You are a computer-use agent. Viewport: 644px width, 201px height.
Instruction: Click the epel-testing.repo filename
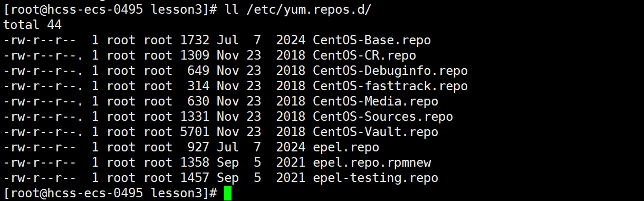[375, 178]
